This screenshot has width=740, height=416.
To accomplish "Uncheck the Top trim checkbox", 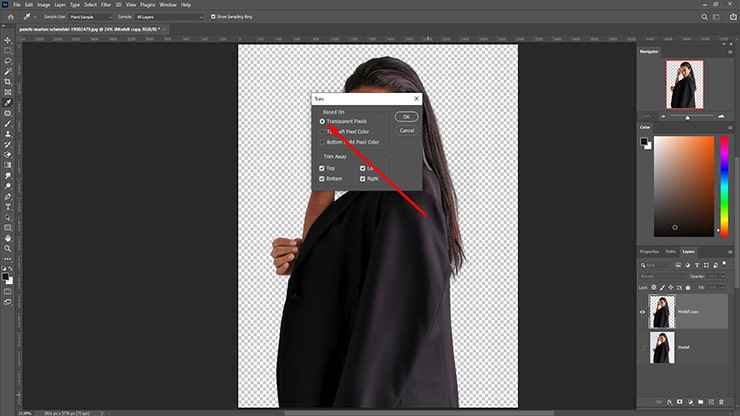I will point(322,168).
